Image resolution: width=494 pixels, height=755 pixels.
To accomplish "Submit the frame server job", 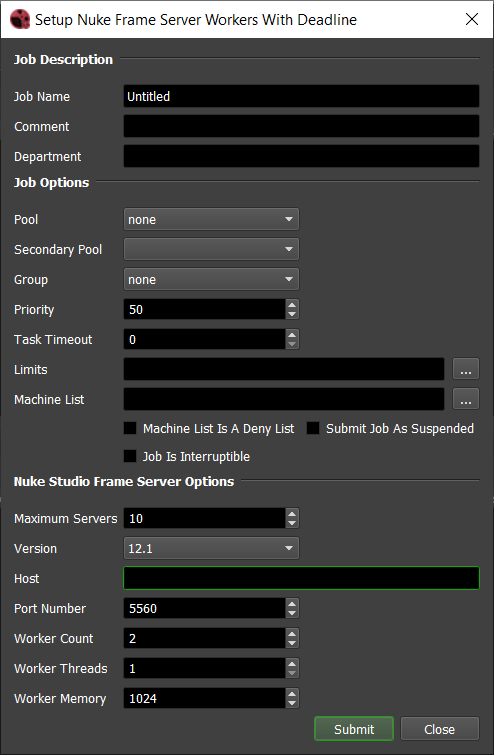I will click(354, 729).
